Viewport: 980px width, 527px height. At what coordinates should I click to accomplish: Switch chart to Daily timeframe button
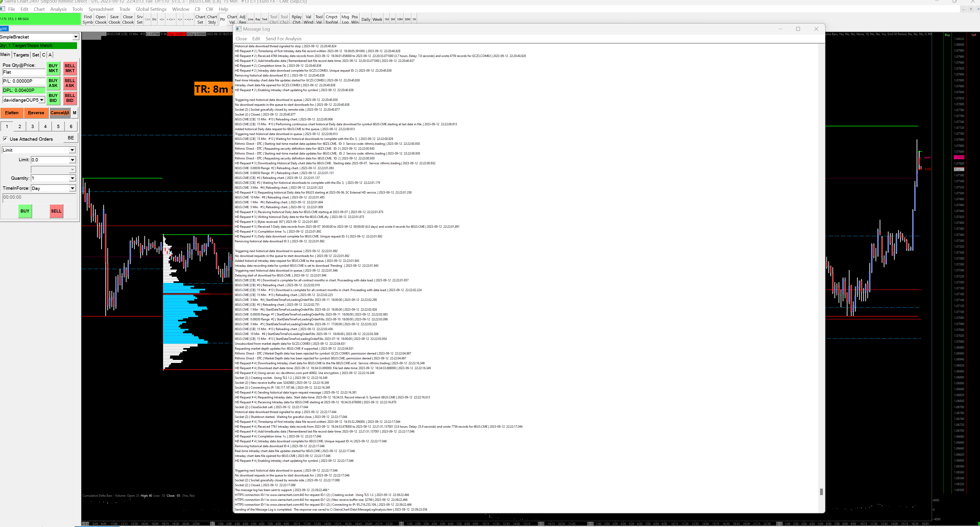pos(366,20)
